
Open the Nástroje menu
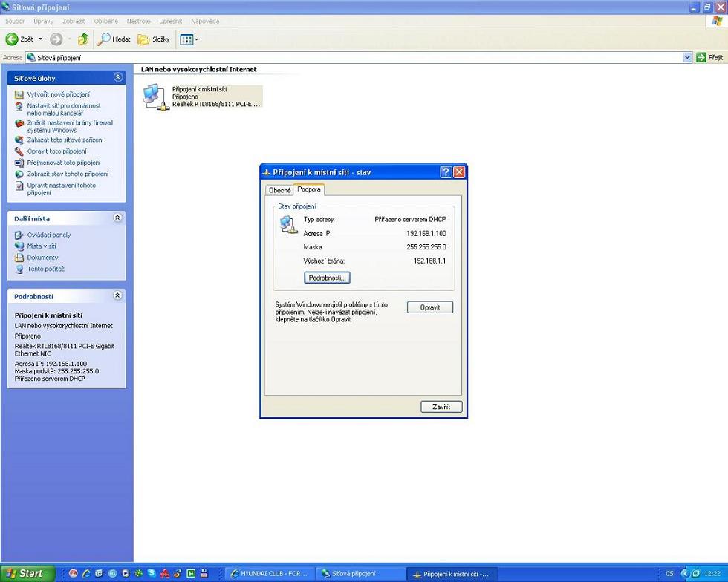pos(138,21)
